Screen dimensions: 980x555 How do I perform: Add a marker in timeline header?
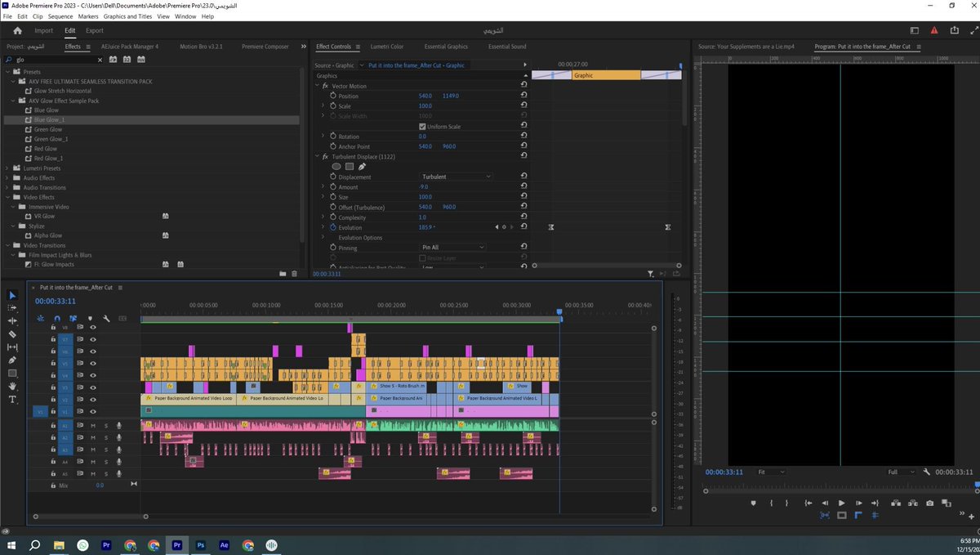(x=90, y=319)
